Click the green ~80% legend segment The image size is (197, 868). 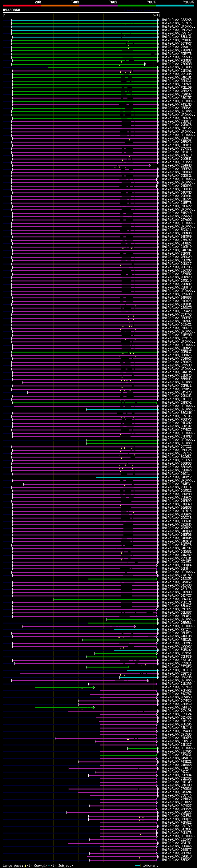pyautogui.click(x=137, y=6)
